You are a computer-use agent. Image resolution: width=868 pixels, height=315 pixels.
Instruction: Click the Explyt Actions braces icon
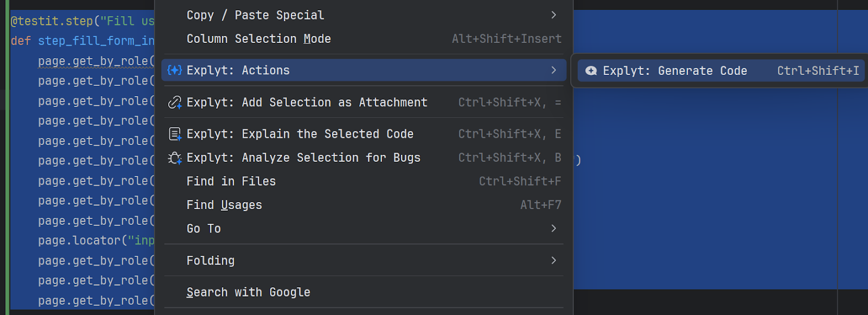174,70
